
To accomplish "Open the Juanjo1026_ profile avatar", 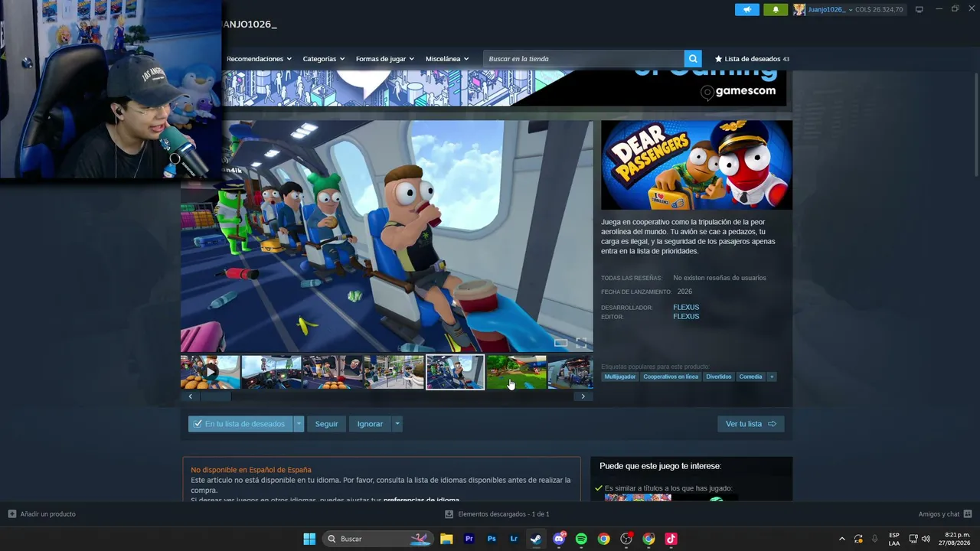I will point(799,9).
